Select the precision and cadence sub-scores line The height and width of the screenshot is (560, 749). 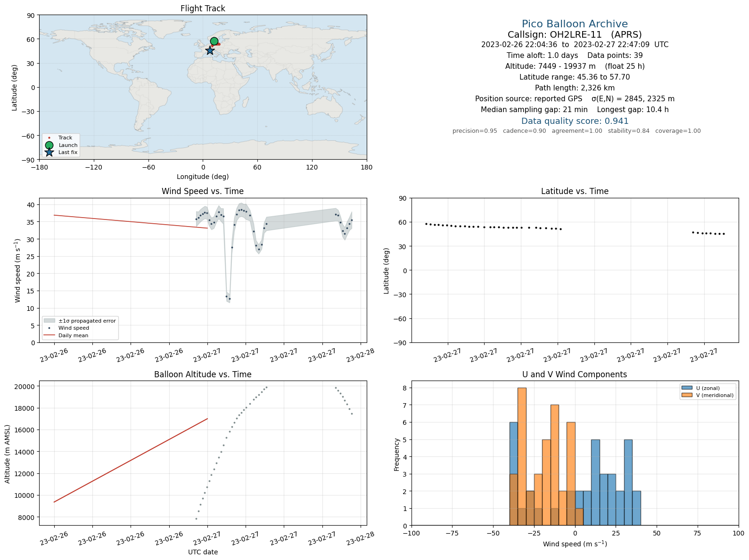[576, 131]
